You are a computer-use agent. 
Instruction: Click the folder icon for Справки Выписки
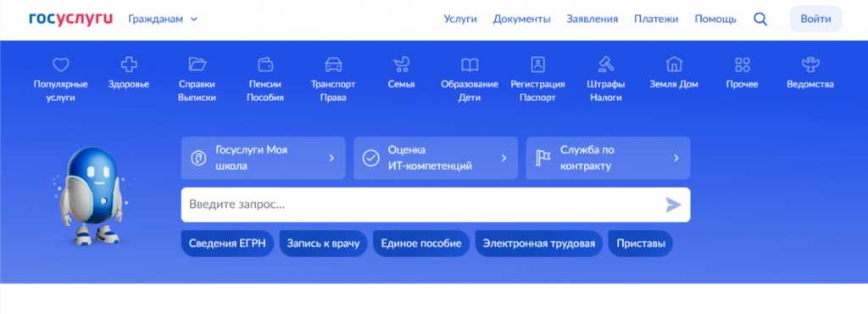(x=197, y=64)
